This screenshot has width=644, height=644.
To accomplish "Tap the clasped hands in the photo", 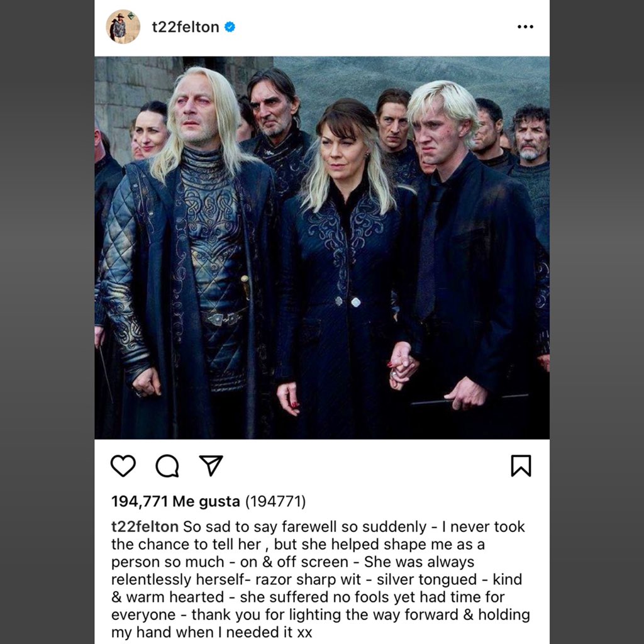I will coord(402,365).
